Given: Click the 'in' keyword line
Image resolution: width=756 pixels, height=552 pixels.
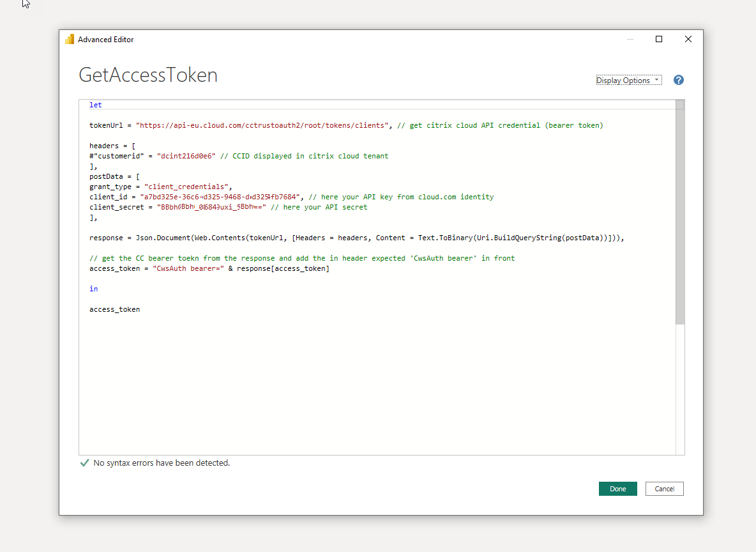Looking at the screenshot, I should (x=93, y=289).
